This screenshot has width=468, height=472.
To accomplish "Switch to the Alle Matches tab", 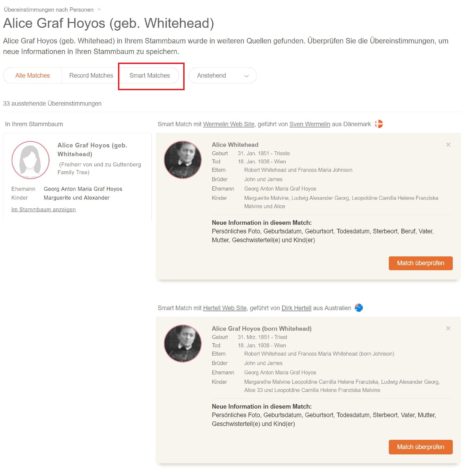I will [32, 76].
